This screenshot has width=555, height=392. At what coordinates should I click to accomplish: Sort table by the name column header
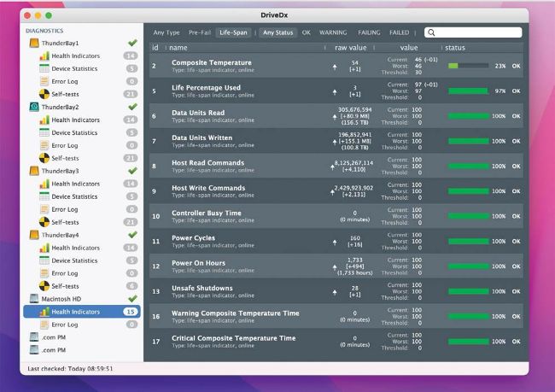pyautogui.click(x=178, y=47)
